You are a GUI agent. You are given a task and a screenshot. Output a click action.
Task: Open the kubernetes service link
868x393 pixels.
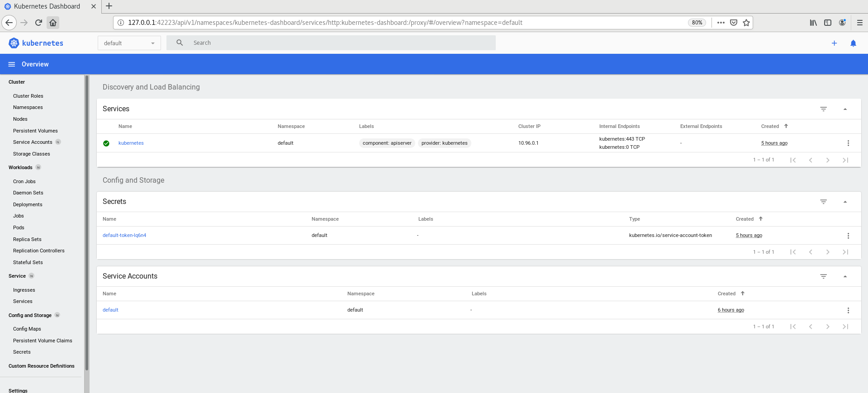click(131, 143)
